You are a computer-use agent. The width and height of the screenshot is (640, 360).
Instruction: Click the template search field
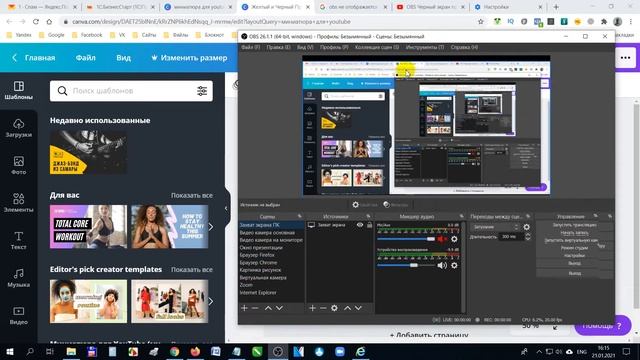coord(131,91)
